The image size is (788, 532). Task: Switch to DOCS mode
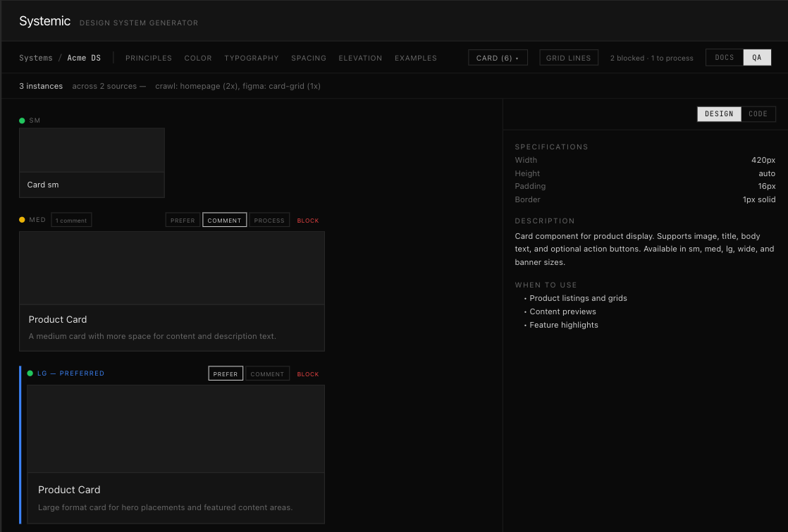pos(725,58)
